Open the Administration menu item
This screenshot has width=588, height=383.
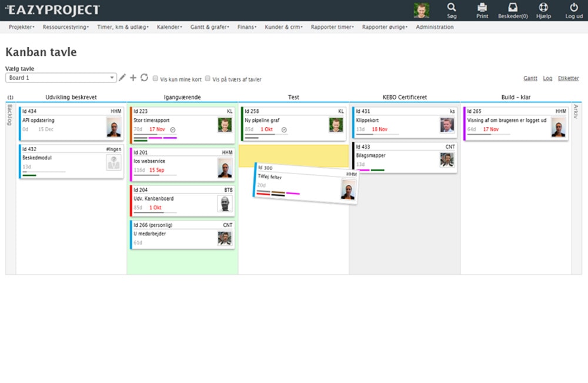pos(435,27)
